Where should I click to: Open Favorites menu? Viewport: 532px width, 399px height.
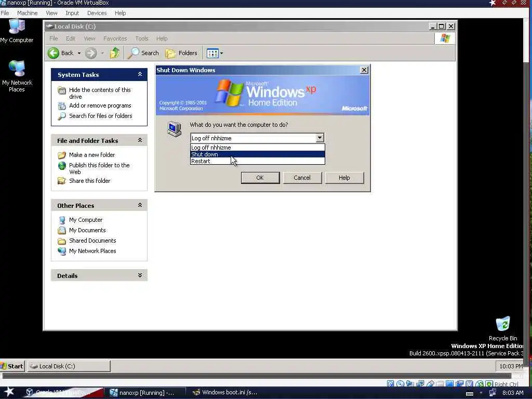(115, 38)
